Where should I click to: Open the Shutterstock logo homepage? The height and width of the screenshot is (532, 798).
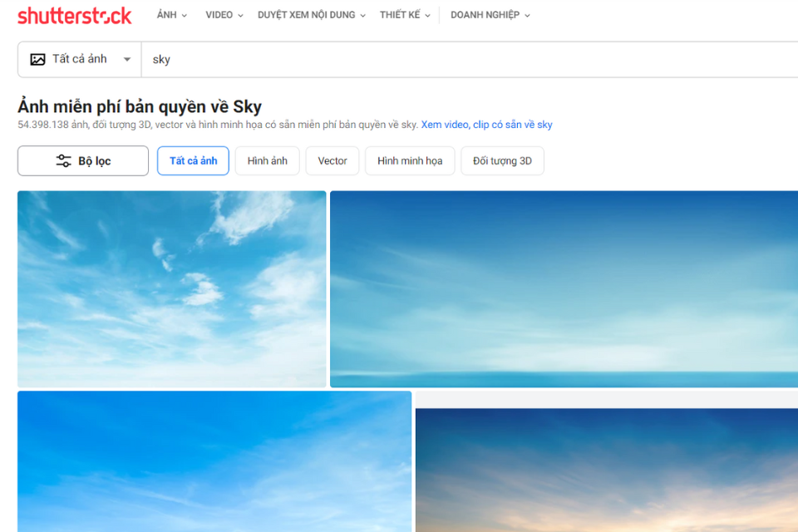tap(75, 16)
